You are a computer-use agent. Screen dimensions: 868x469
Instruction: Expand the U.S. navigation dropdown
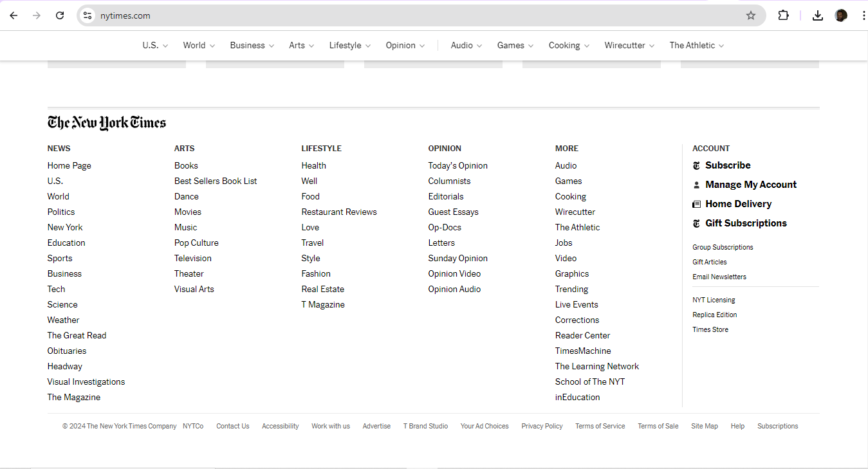155,46
